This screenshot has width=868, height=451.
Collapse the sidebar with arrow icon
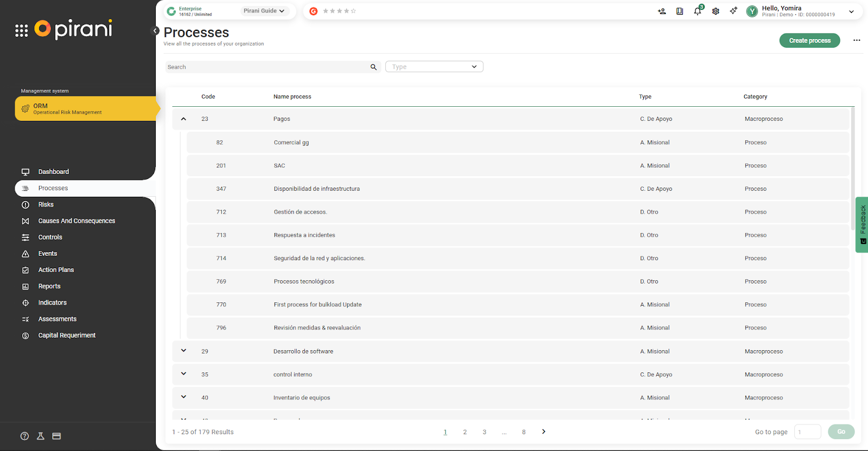pos(155,31)
